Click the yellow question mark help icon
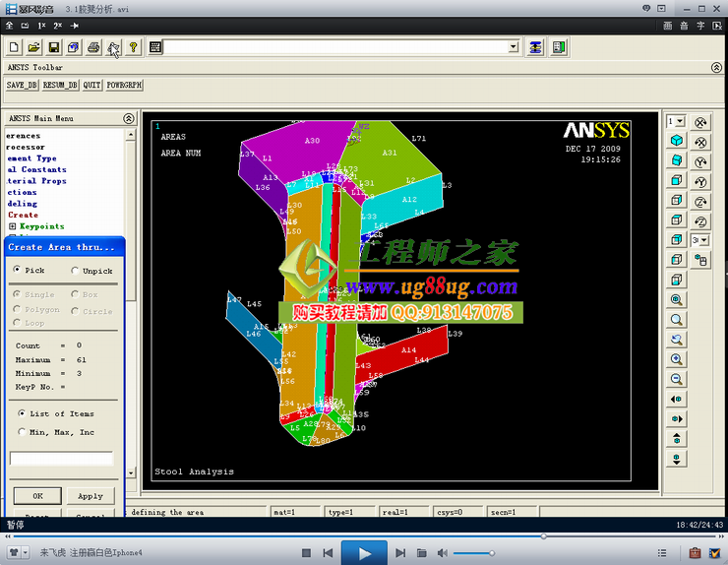Screen dimensions: 728x565 (133, 47)
